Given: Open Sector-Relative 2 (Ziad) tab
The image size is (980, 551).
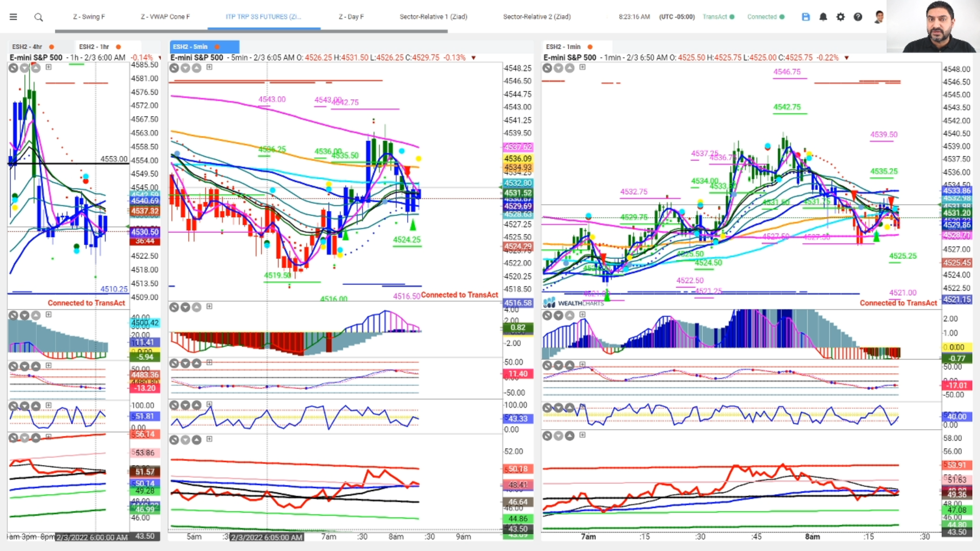Looking at the screenshot, I should tap(537, 17).
